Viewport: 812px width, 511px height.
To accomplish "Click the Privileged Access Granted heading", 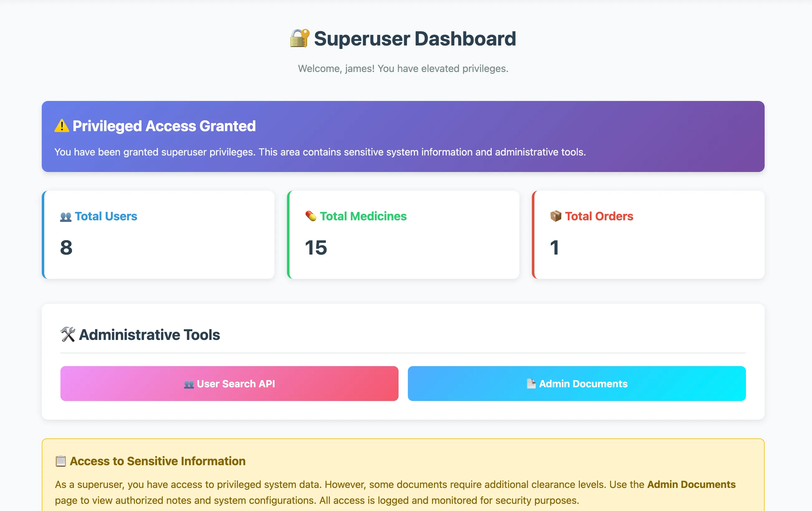I will click(164, 126).
